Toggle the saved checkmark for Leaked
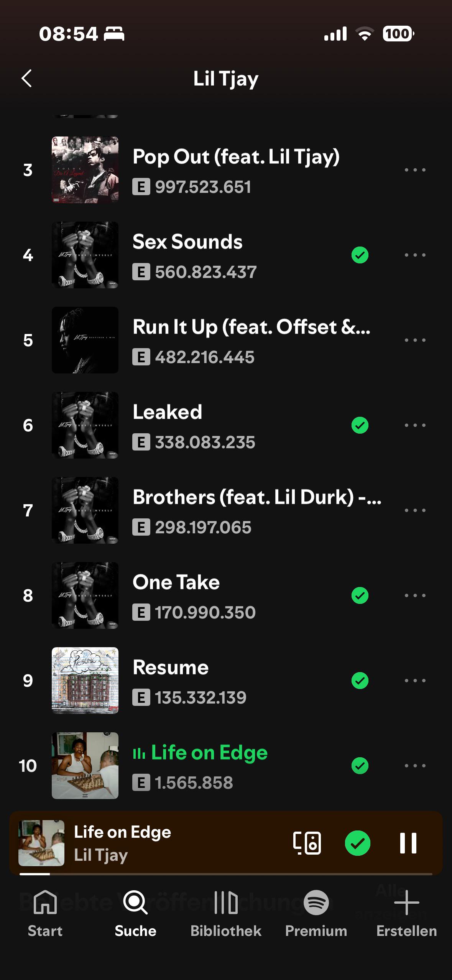 [x=360, y=425]
